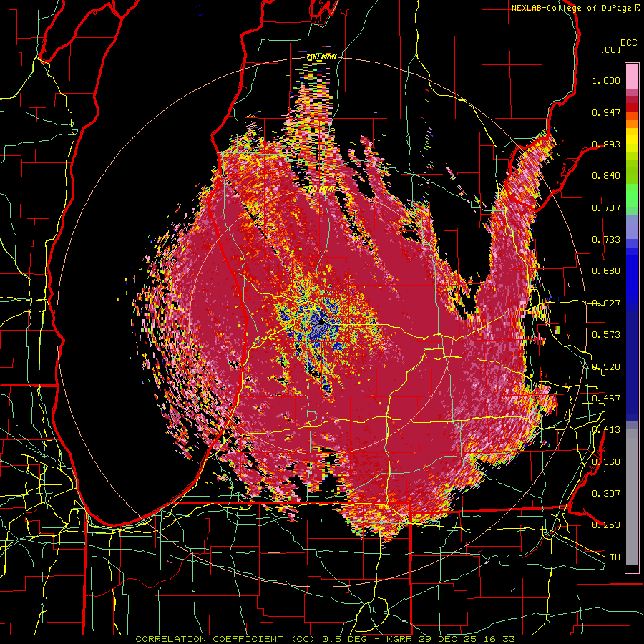
Task: Pick the light pink color bar segment
Action: [632, 76]
